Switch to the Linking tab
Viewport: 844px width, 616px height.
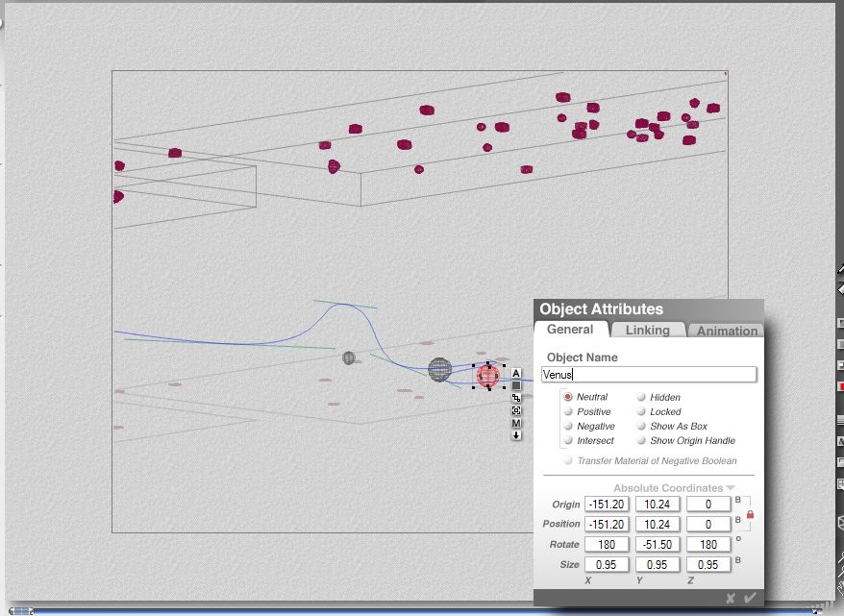647,331
